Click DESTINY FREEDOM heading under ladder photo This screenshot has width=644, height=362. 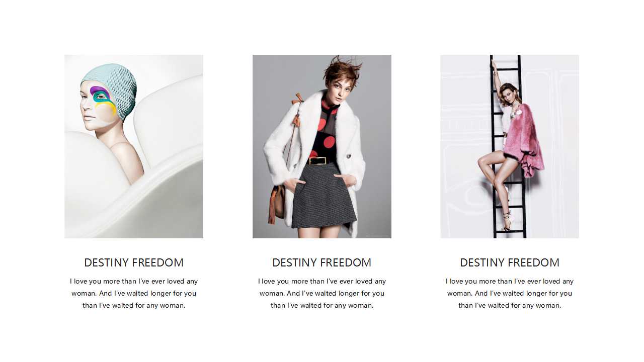(510, 262)
